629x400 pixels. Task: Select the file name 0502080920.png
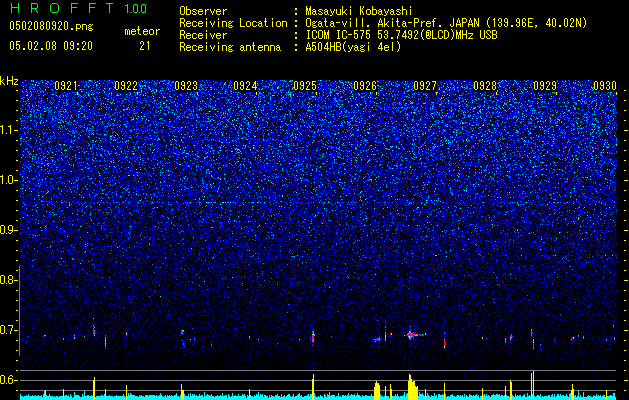click(x=51, y=27)
